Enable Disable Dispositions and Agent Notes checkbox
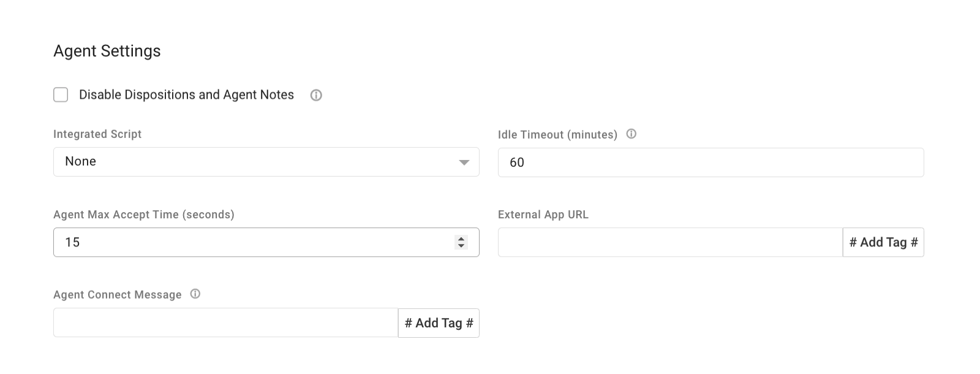This screenshot has width=980, height=374. tap(61, 94)
